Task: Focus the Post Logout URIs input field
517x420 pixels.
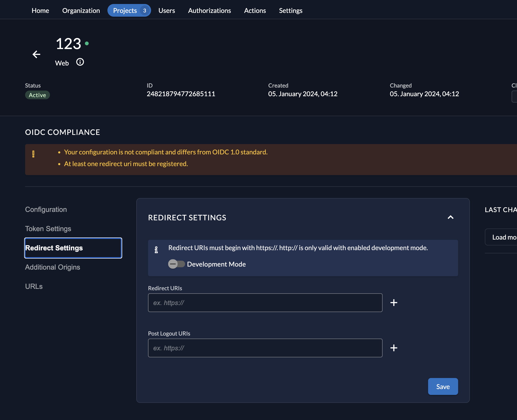Action: coord(265,348)
